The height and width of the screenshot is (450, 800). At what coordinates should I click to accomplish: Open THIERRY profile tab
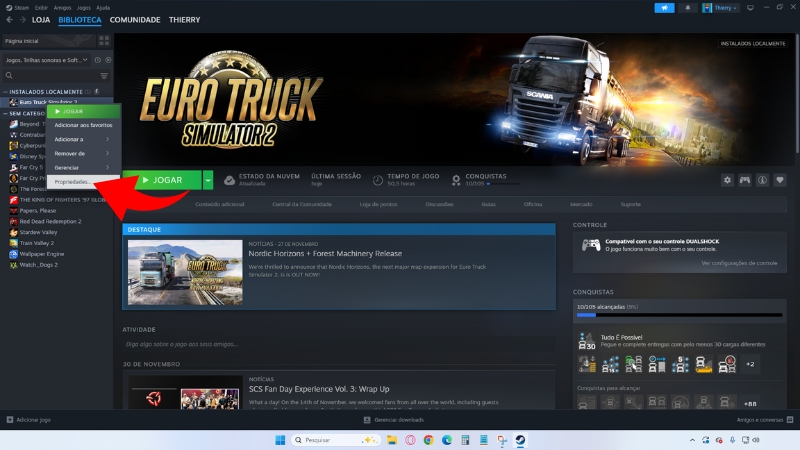click(x=185, y=20)
